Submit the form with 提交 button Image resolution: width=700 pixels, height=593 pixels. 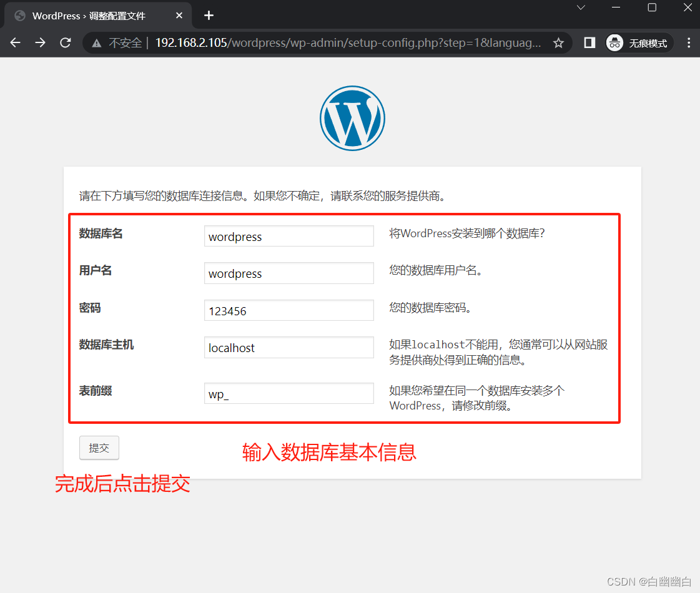point(99,448)
